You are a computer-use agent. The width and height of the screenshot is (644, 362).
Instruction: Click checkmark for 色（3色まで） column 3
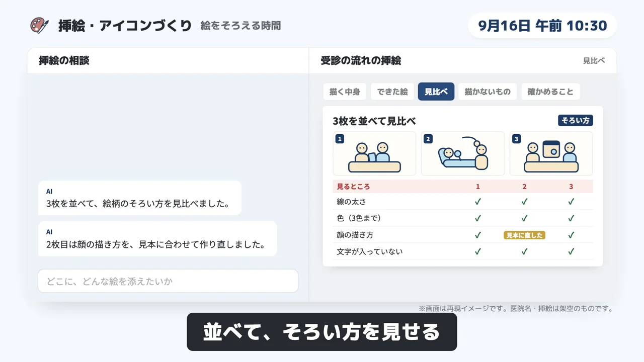click(x=571, y=218)
